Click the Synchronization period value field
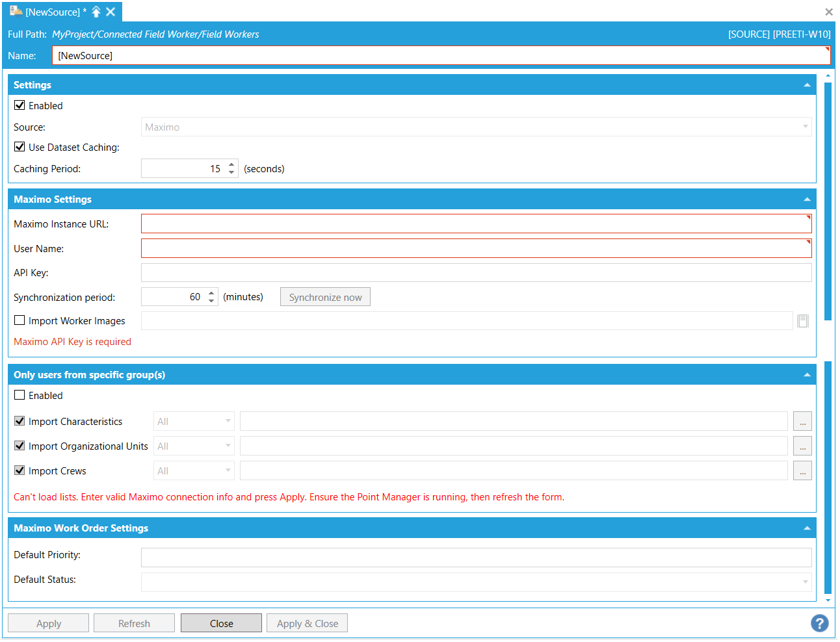 click(174, 297)
